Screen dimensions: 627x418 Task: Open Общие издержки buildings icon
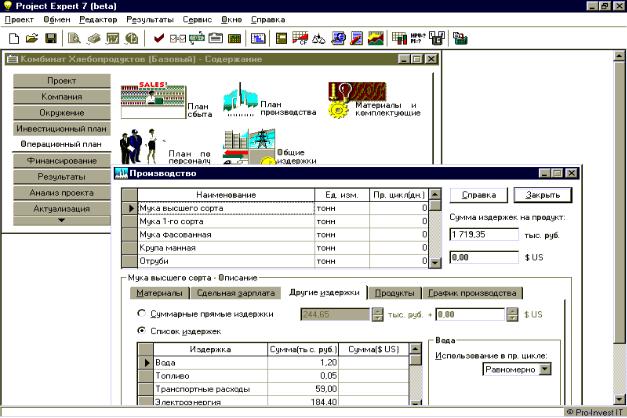[x=249, y=147]
